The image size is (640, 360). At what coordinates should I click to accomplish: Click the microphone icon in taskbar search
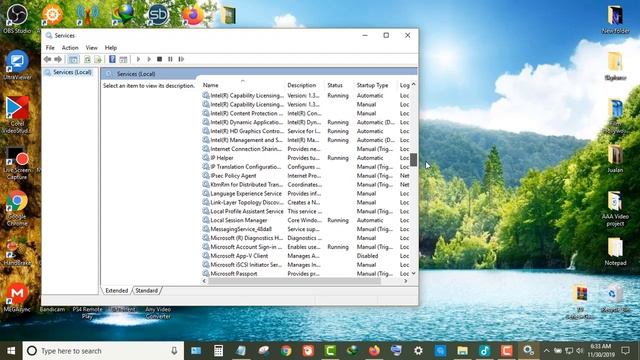174,351
